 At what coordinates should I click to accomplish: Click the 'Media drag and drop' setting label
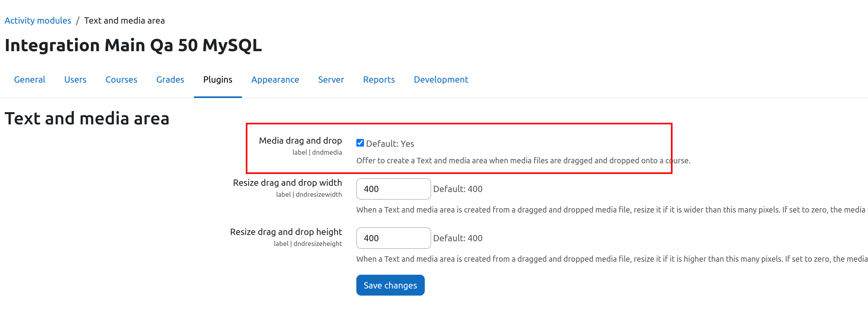pyautogui.click(x=300, y=141)
